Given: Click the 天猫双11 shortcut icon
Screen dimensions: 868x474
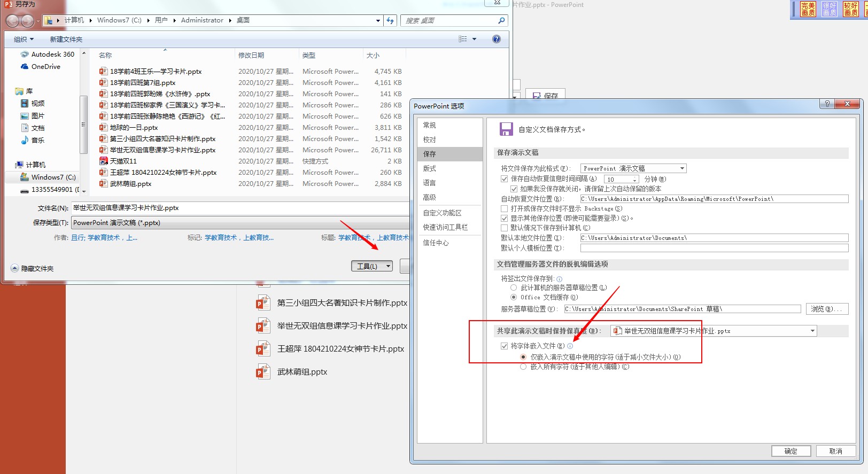Looking at the screenshot, I should pyautogui.click(x=103, y=161).
